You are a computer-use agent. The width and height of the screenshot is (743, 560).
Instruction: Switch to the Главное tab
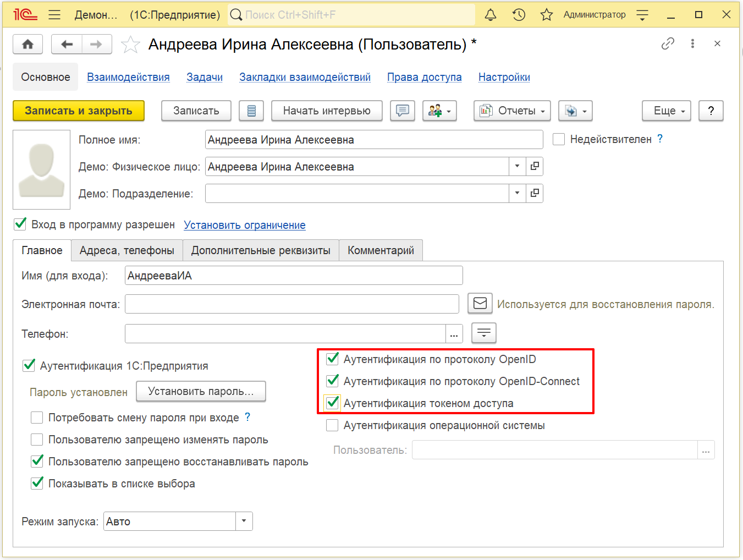point(42,250)
